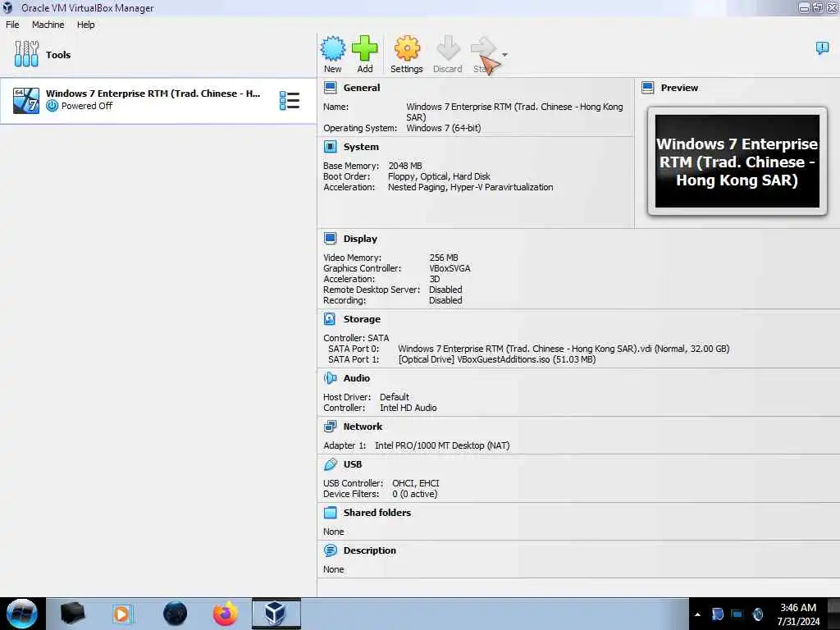The height and width of the screenshot is (630, 840).
Task: Click the "OHCI, EHCI" USB controller value
Action: [x=415, y=483]
